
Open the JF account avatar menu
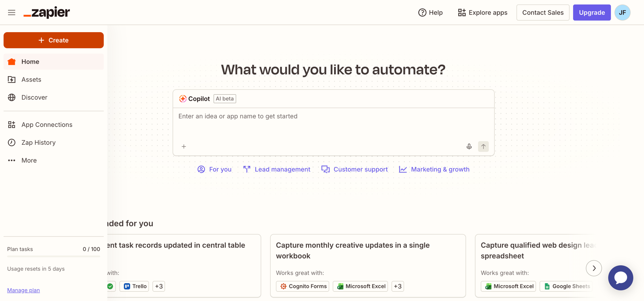(622, 12)
